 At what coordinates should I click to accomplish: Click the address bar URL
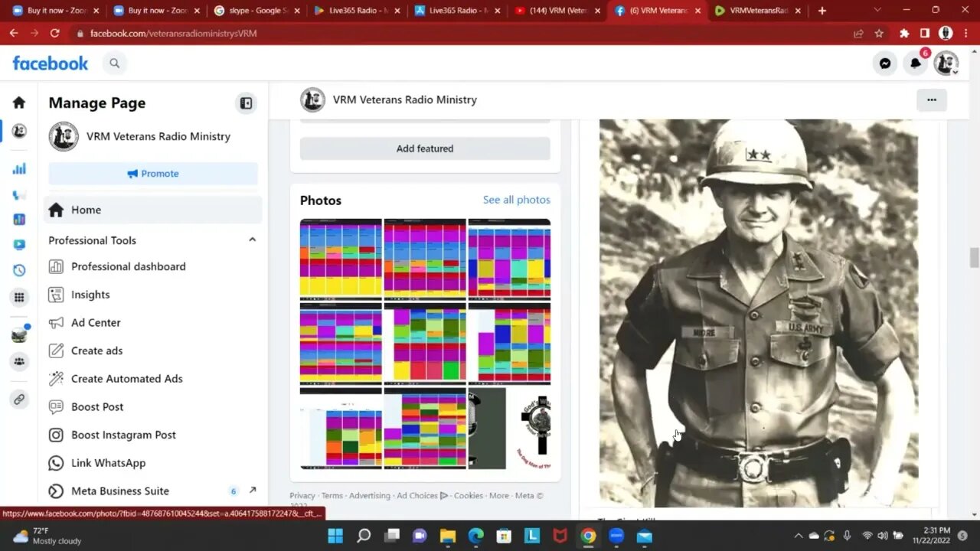point(173,34)
